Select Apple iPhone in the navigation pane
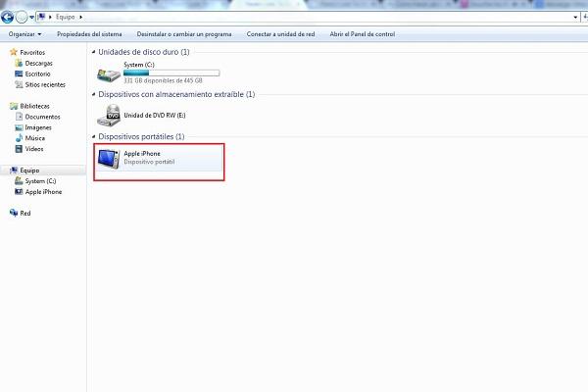This screenshot has height=392, width=588. pyautogui.click(x=43, y=192)
